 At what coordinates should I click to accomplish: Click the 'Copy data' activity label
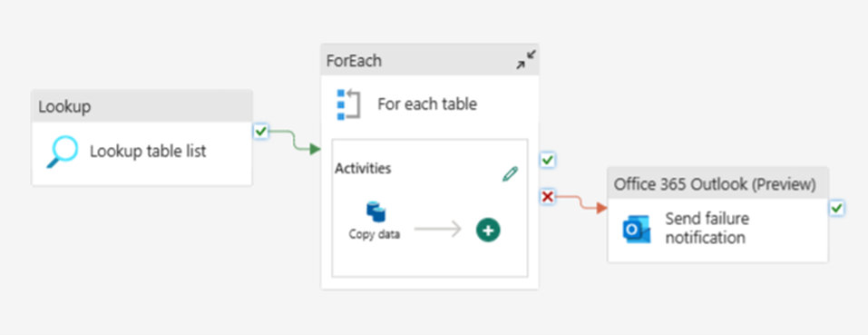coord(375,234)
